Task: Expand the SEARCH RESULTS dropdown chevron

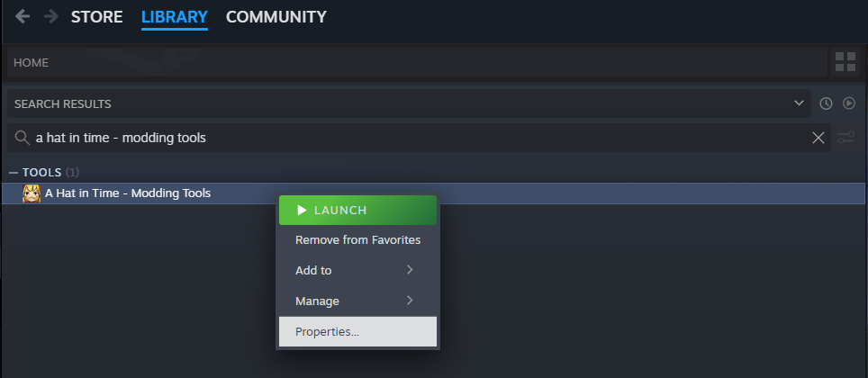Action: (x=799, y=103)
